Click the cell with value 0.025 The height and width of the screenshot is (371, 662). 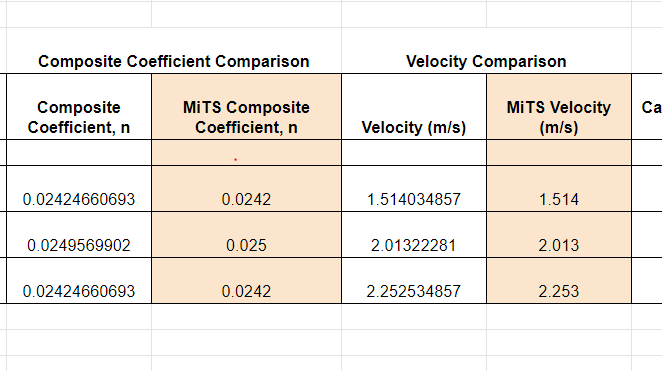coord(247,235)
